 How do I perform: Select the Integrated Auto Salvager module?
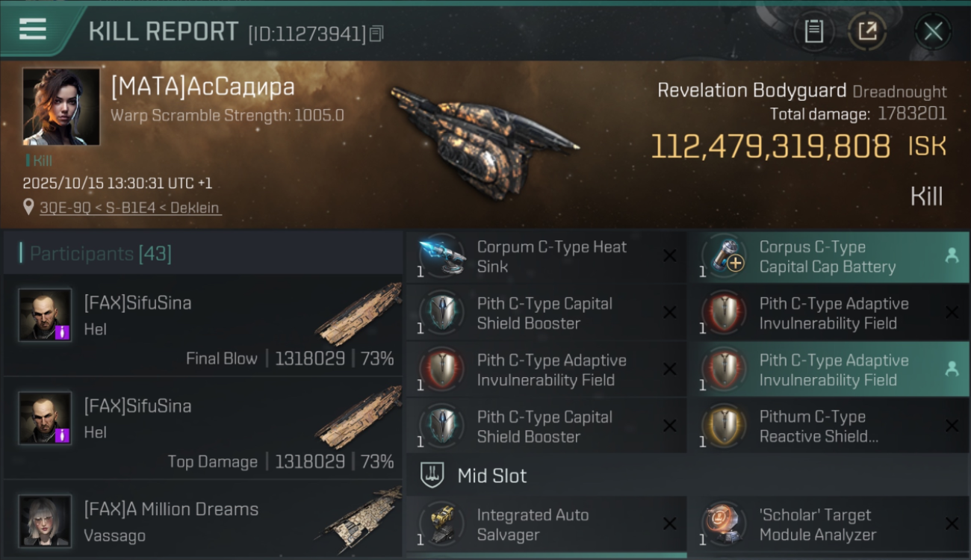point(546,524)
